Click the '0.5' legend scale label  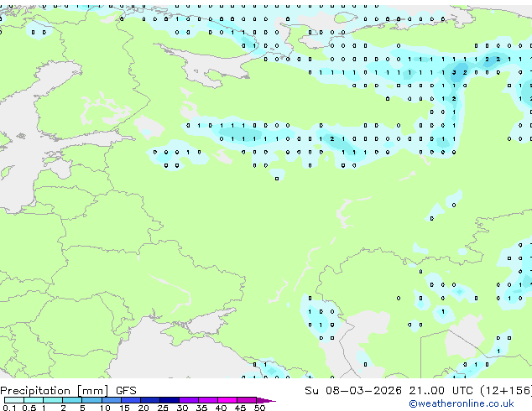29,408
